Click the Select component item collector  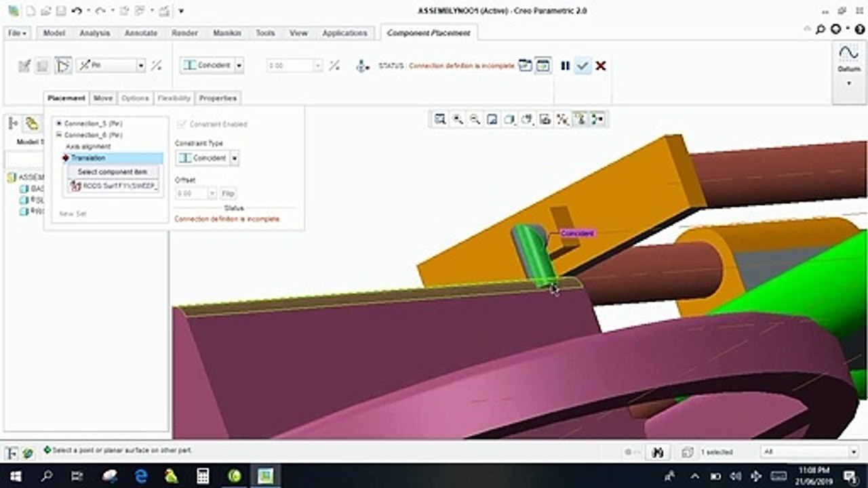click(113, 172)
